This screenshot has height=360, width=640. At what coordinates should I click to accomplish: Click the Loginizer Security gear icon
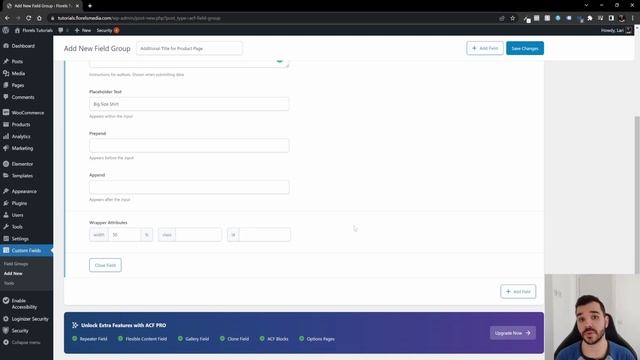click(6, 319)
